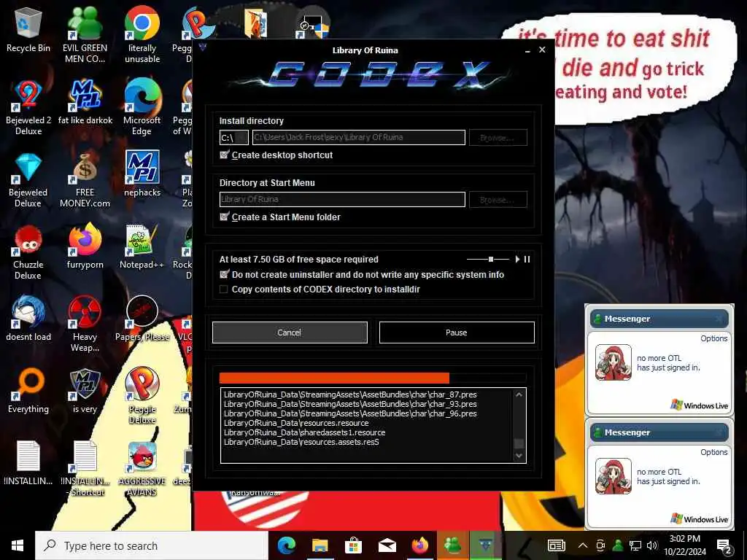This screenshot has width=747, height=560.
Task: Click the installer's taskbar icon
Action: pos(485,545)
